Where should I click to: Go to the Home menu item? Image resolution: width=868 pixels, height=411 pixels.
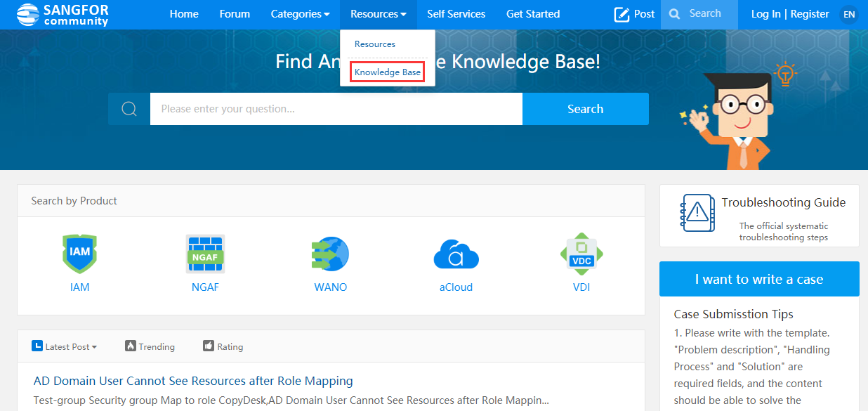pos(184,14)
